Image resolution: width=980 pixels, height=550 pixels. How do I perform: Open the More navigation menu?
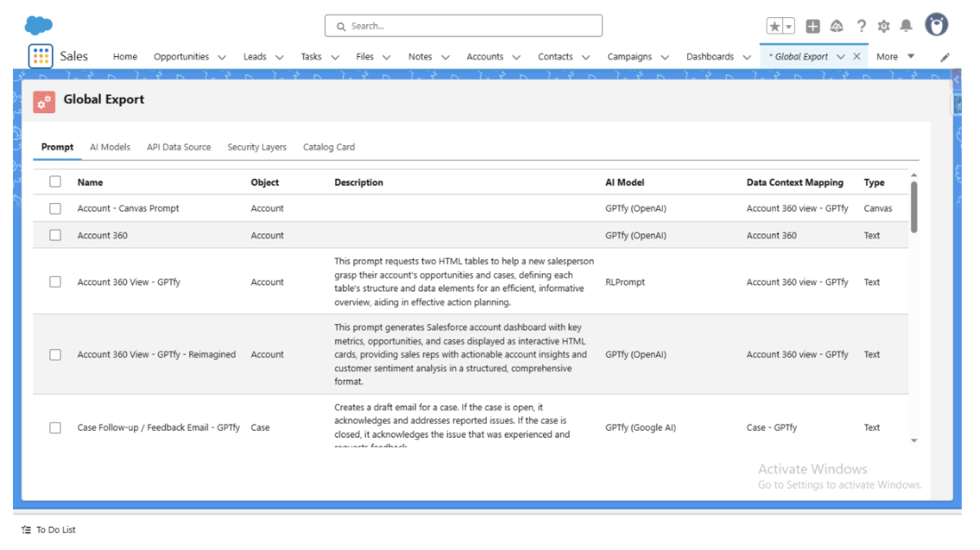pos(895,56)
